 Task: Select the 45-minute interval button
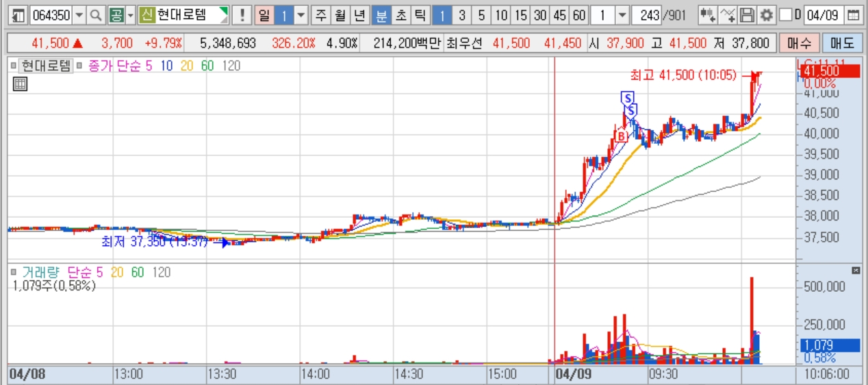pos(560,14)
